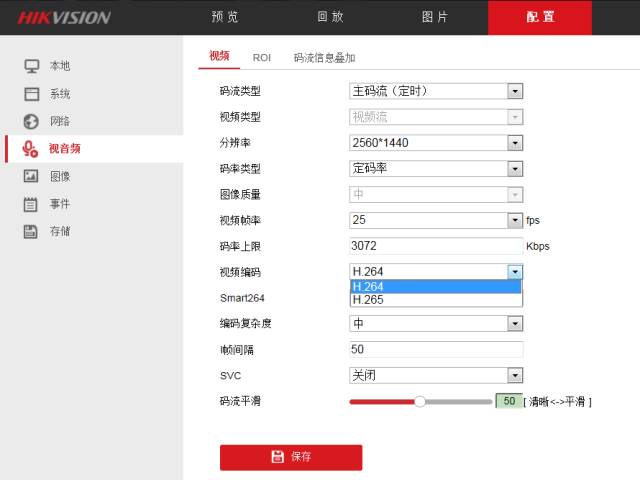Open the 码流信息叠加 tab
This screenshot has height=480, width=640.
pos(324,58)
